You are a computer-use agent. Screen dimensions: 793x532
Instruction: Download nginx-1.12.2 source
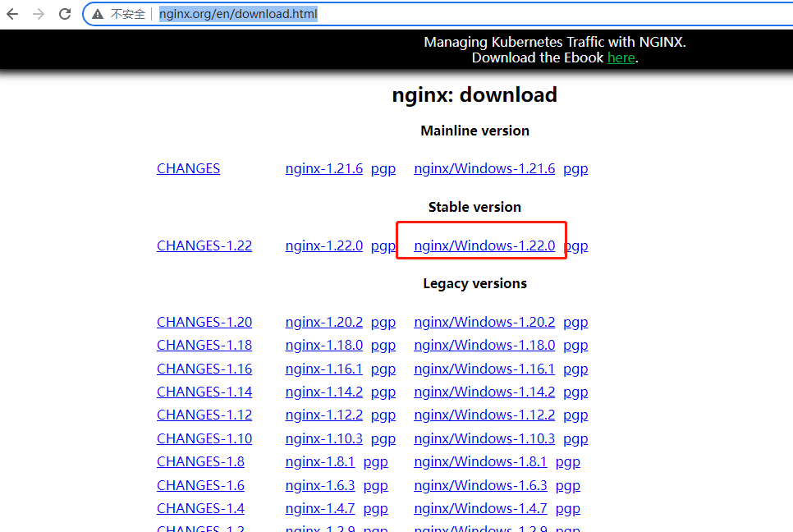(323, 415)
